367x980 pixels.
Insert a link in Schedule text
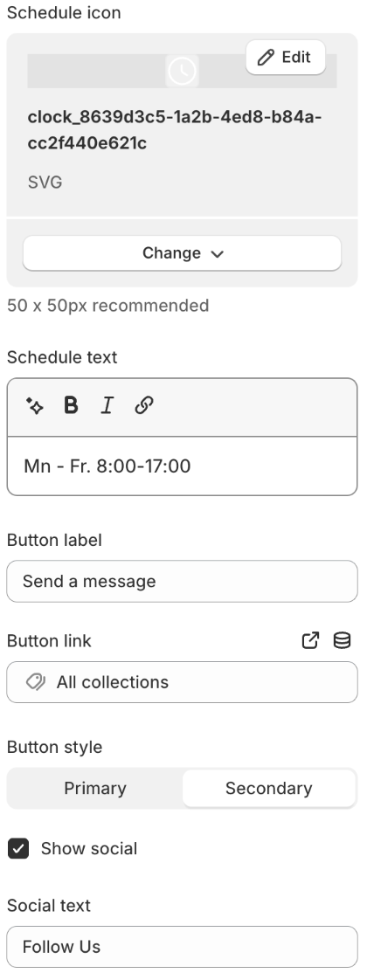(144, 405)
